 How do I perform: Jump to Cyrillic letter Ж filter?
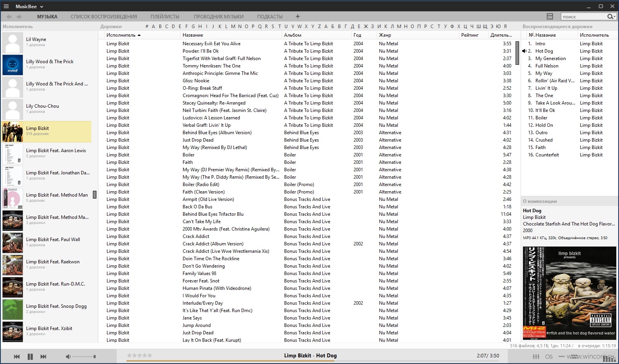click(366, 27)
